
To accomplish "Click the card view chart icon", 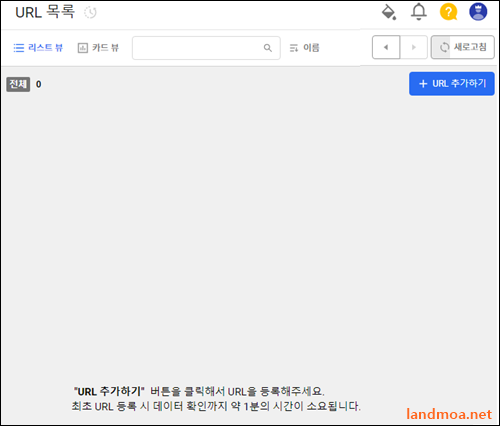I will point(83,48).
